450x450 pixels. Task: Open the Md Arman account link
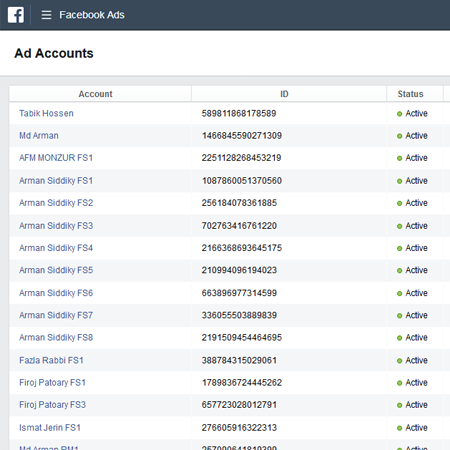tap(39, 136)
